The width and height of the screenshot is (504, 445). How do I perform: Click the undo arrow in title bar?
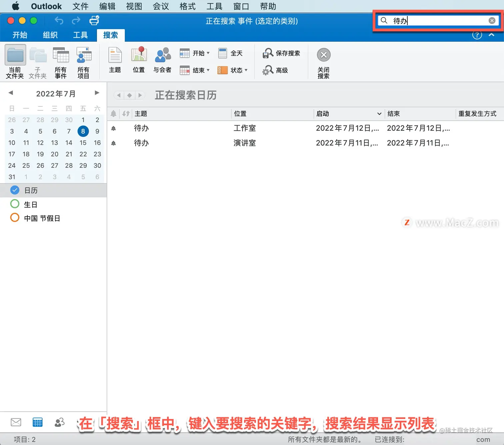click(59, 21)
